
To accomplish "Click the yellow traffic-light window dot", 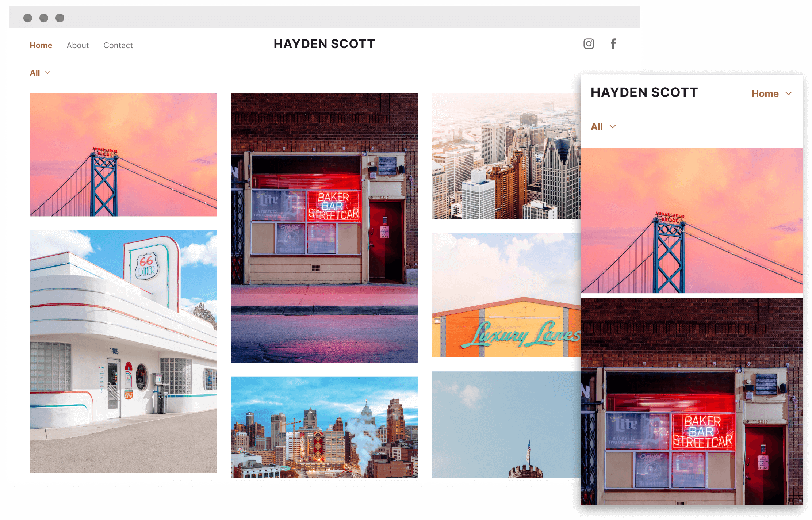I will [x=44, y=17].
